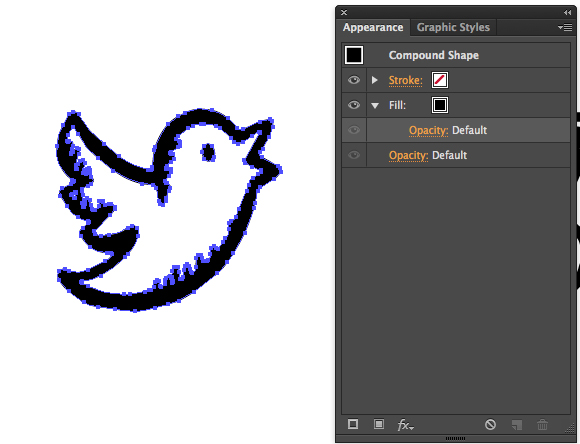Click the Add New Stroke icon
Viewport: 580px width, 444px height.
pos(353,424)
